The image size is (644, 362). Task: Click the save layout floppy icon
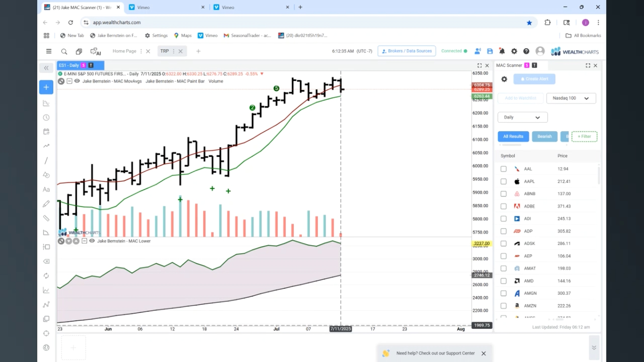tap(490, 51)
